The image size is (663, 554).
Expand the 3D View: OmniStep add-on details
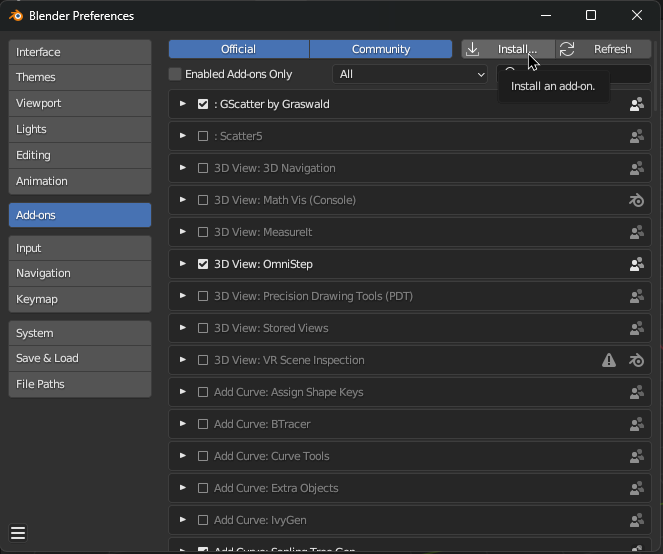pos(182,264)
